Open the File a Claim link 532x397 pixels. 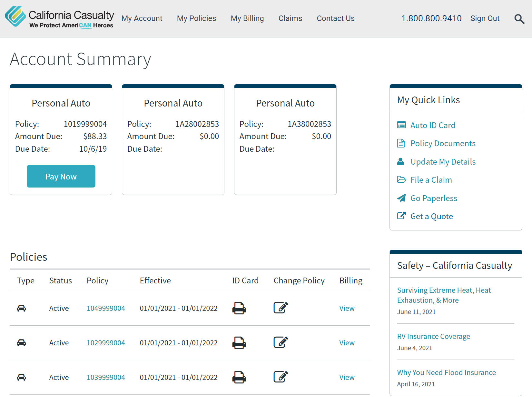pyautogui.click(x=431, y=180)
